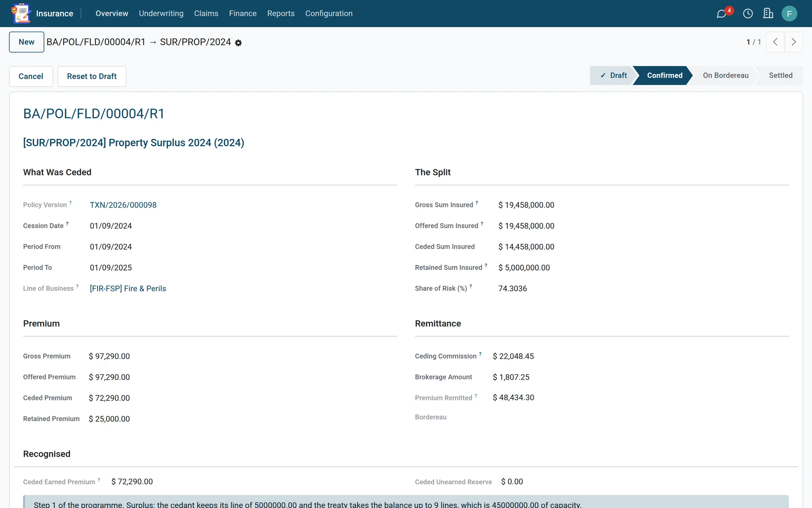Show help tooltip for Premium Remitted
Viewport: 812px width, 508px height.
(476, 396)
